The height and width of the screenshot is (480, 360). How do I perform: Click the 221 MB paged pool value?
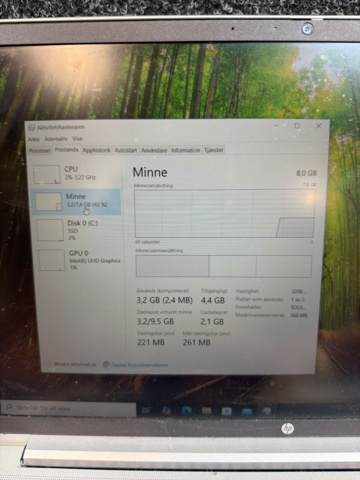click(x=151, y=342)
